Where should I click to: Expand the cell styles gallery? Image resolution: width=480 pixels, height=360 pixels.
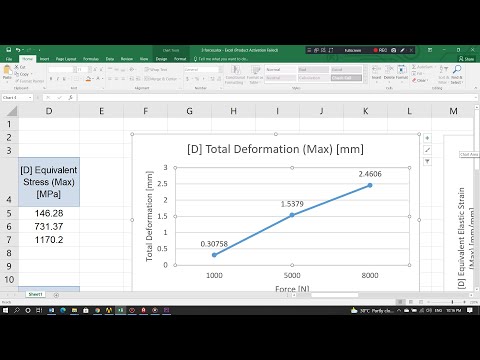point(365,80)
